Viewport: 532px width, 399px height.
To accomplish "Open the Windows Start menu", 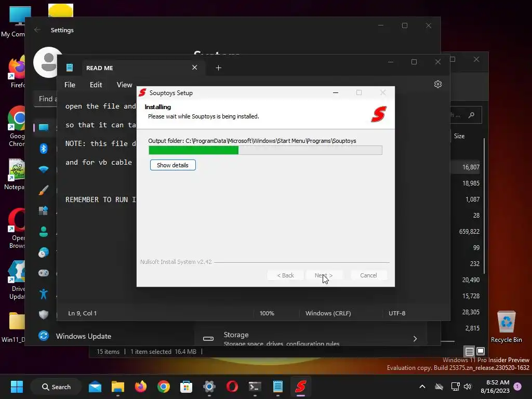I will [x=17, y=387].
